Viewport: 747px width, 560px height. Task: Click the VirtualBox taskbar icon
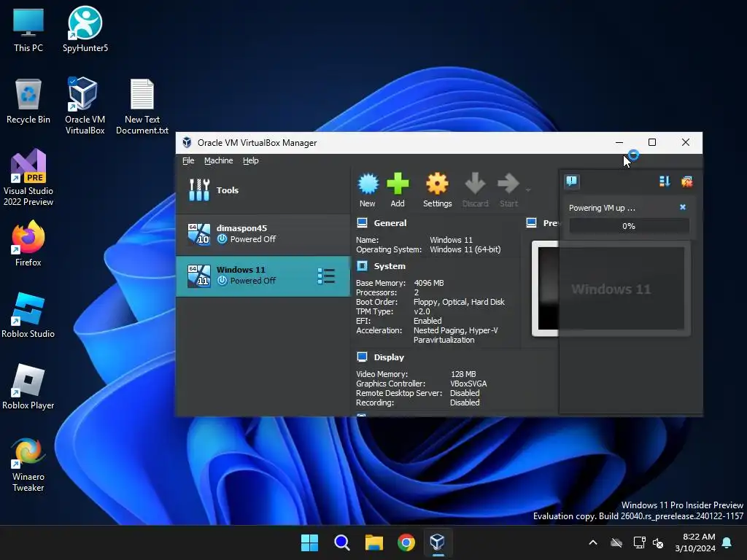click(438, 542)
